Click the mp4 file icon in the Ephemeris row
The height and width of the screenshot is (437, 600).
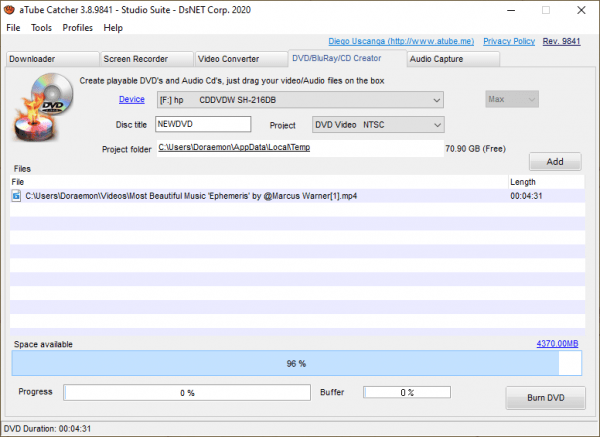[16, 196]
